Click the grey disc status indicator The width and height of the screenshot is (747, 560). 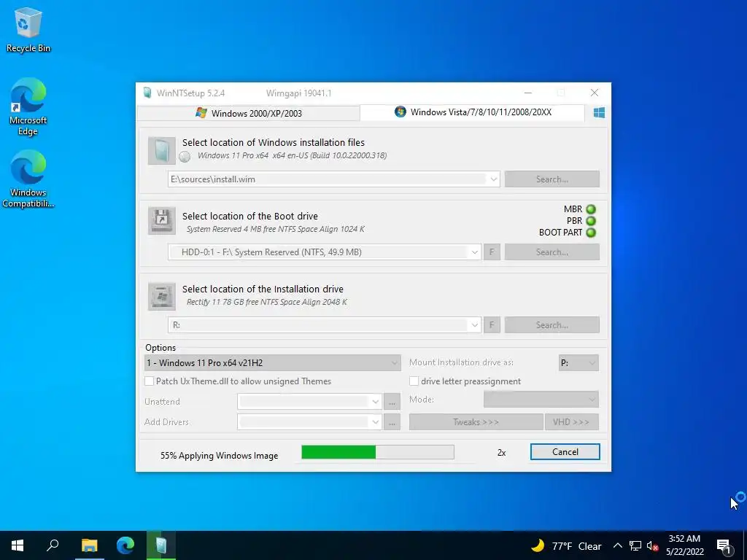pyautogui.click(x=185, y=156)
